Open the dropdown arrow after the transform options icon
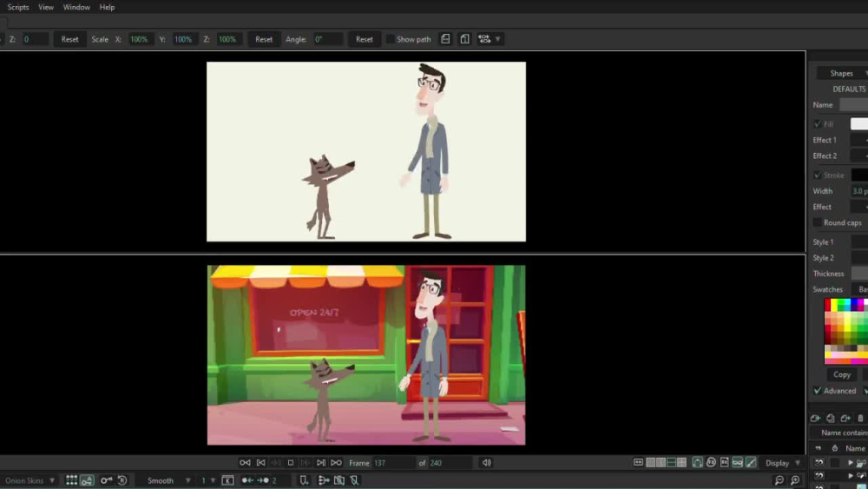868x489 pixels. tap(497, 39)
